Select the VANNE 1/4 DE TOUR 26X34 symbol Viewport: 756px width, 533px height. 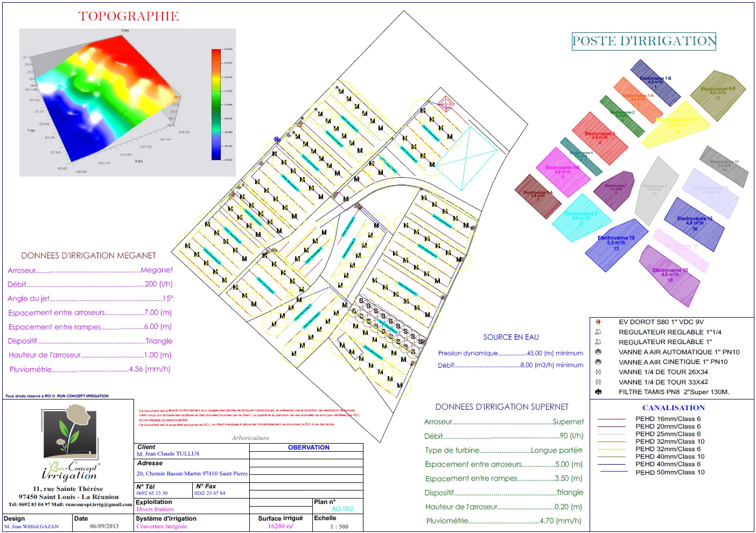(598, 372)
